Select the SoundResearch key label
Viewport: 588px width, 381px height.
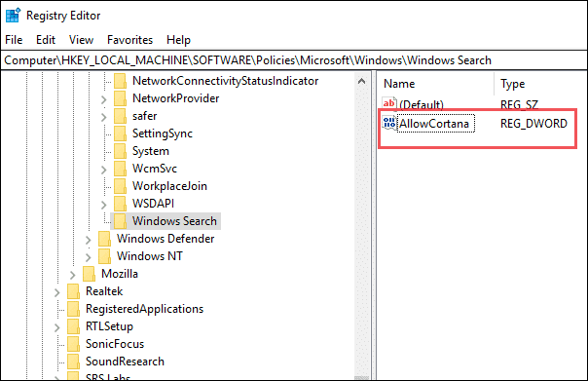[x=125, y=362]
